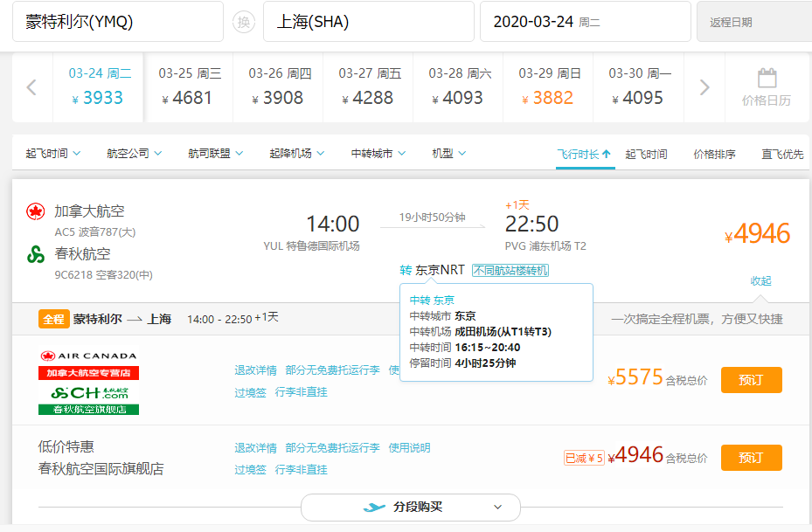This screenshot has height=532, width=812.
Task: Click the Air Canada maple leaf logo
Action: 36,211
